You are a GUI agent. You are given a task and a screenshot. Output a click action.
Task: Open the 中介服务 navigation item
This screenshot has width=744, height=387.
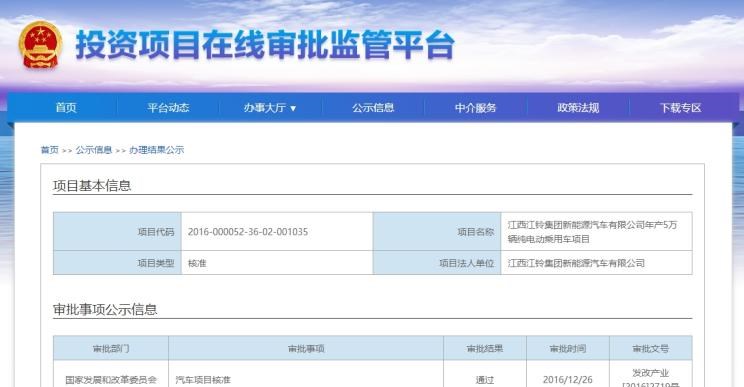[x=475, y=108]
